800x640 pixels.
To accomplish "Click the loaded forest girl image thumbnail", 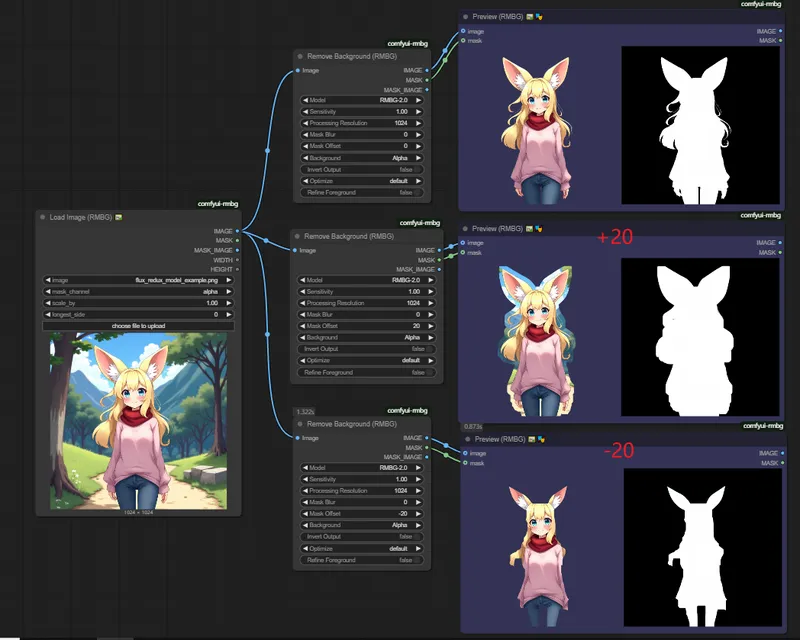I will click(138, 422).
